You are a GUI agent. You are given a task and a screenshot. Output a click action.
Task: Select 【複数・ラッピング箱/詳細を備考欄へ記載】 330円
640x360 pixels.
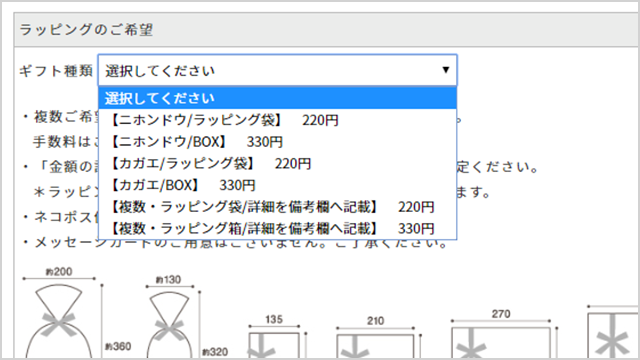[277, 228]
